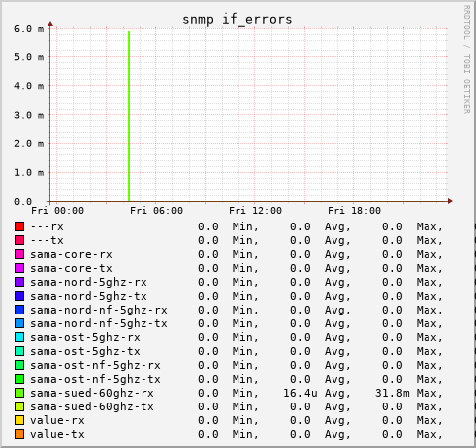Image resolution: width=476 pixels, height=448 pixels.
Task: Click the snmp if_errors graph title
Action: click(x=238, y=19)
